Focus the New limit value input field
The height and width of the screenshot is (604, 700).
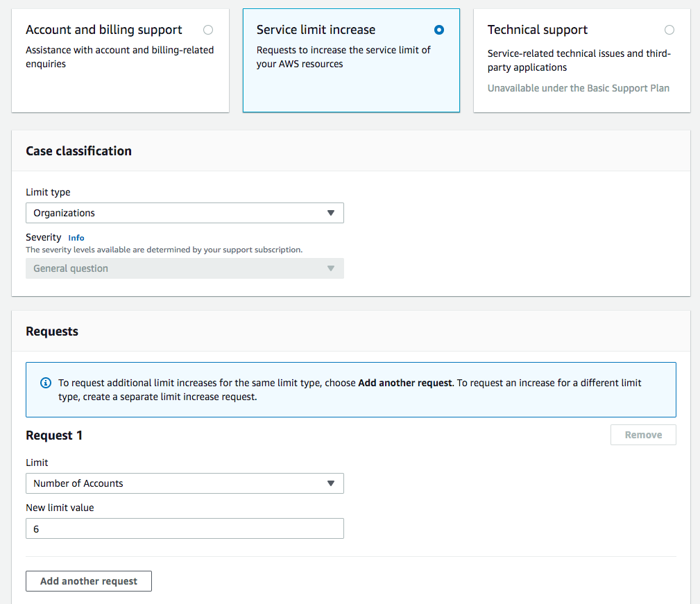(185, 528)
